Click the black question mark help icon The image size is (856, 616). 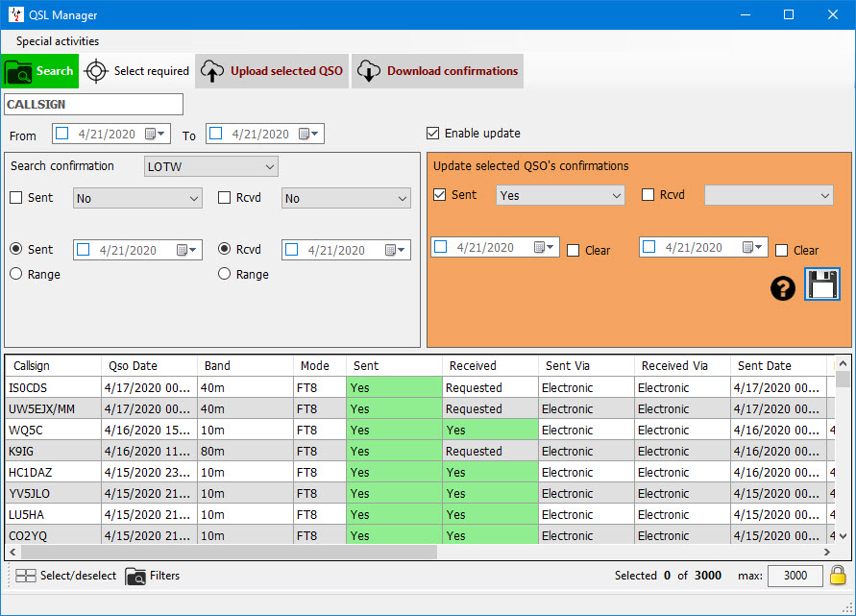783,287
